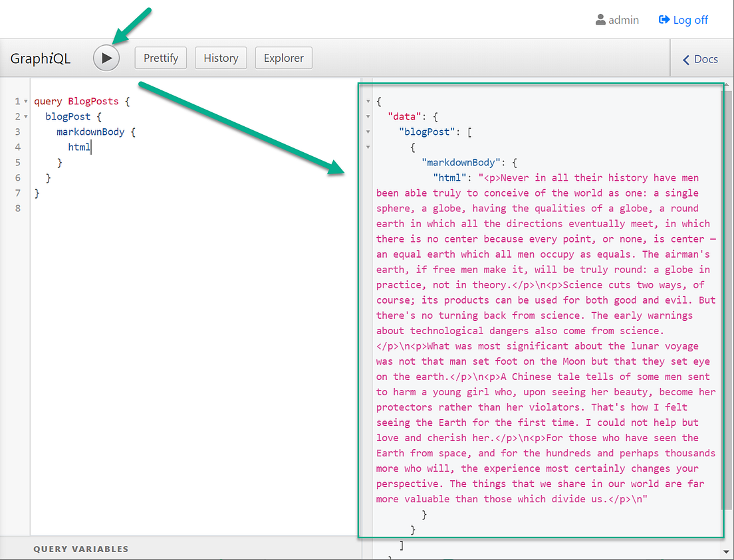Viewport: 734px width, 560px height.
Task: Open the Docs sidebar
Action: [699, 59]
